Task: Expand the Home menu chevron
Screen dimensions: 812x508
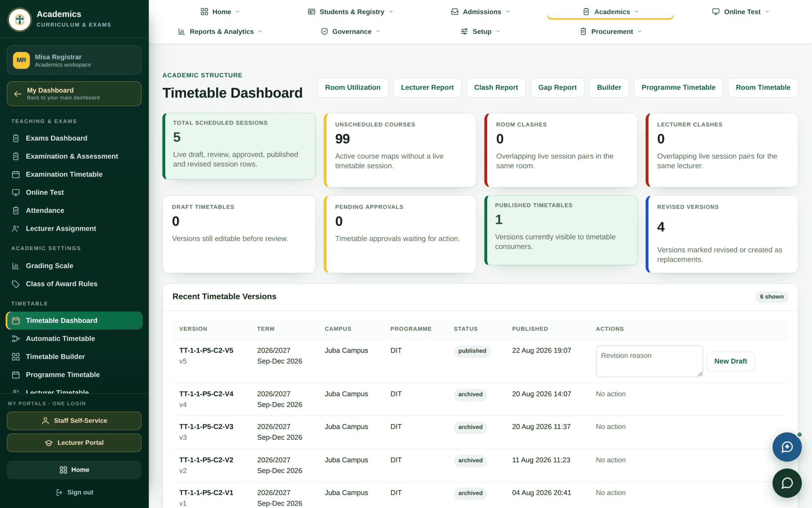Action: click(x=238, y=12)
